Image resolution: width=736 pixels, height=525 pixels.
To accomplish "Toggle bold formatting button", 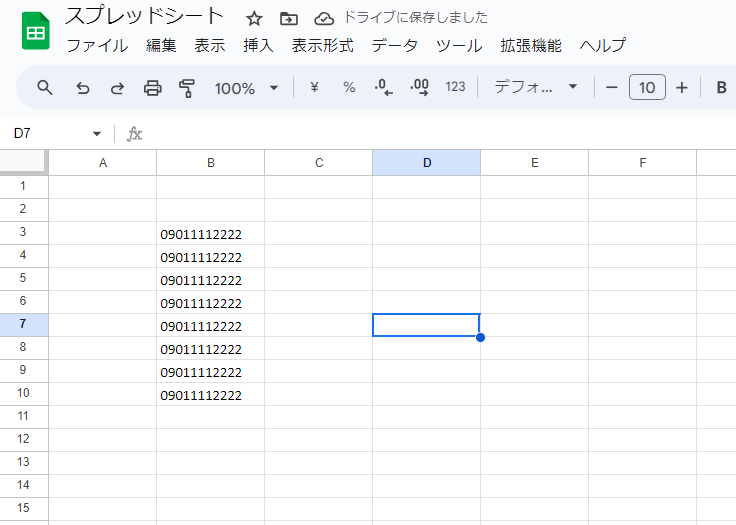I will [x=721, y=88].
